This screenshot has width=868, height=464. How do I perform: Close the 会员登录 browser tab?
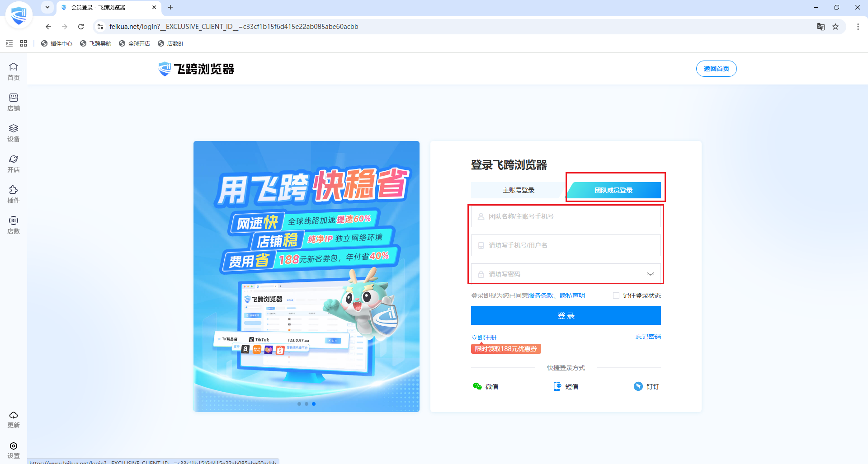(x=154, y=7)
